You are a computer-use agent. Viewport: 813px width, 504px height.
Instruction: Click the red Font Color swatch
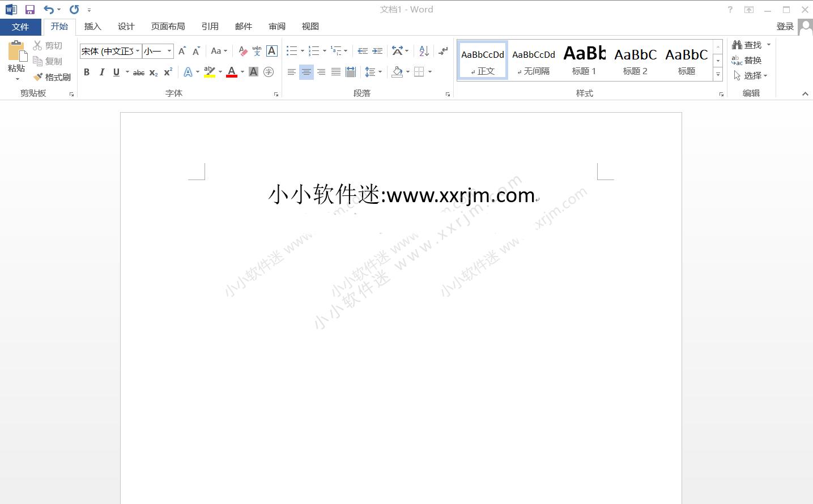pyautogui.click(x=231, y=72)
